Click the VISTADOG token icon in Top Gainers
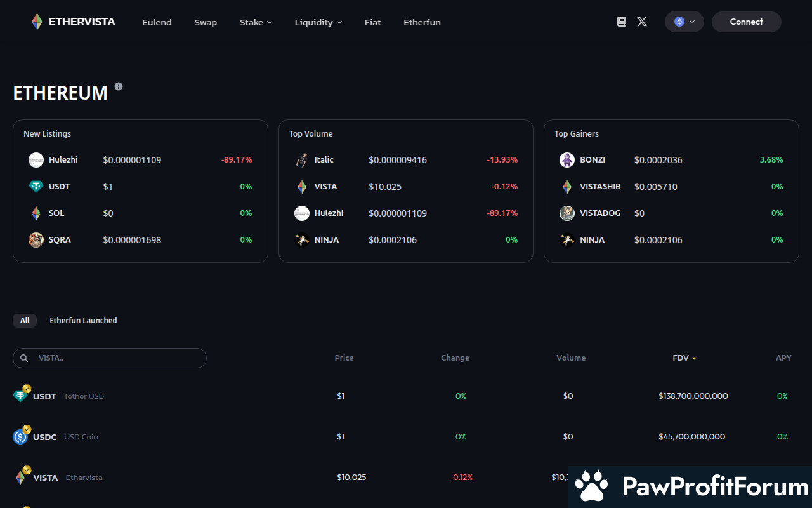This screenshot has width=812, height=508. click(x=567, y=213)
